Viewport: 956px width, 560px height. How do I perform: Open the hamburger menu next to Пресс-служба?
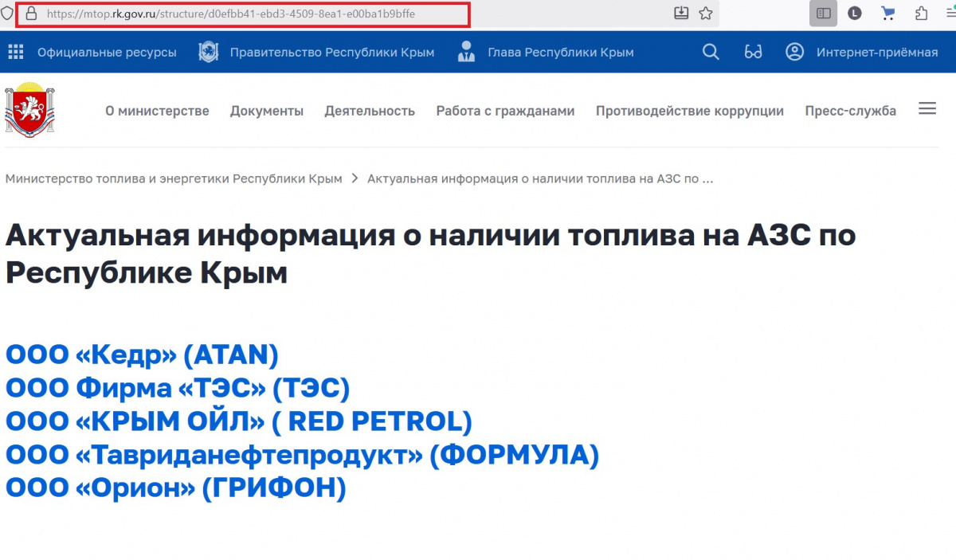[927, 109]
